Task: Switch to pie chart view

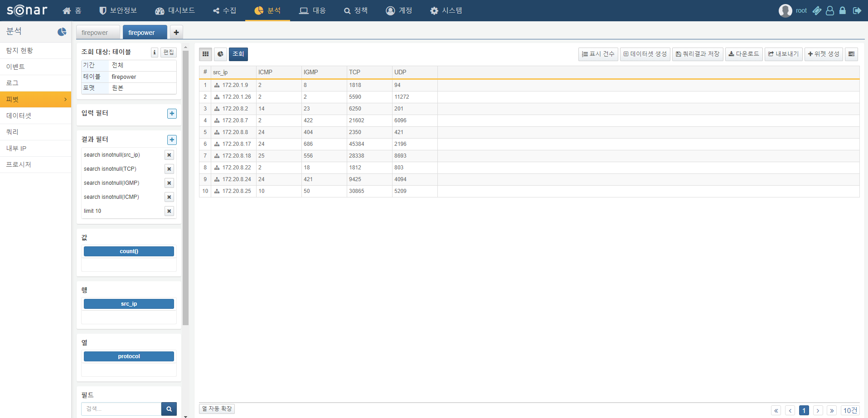Action: coord(220,54)
